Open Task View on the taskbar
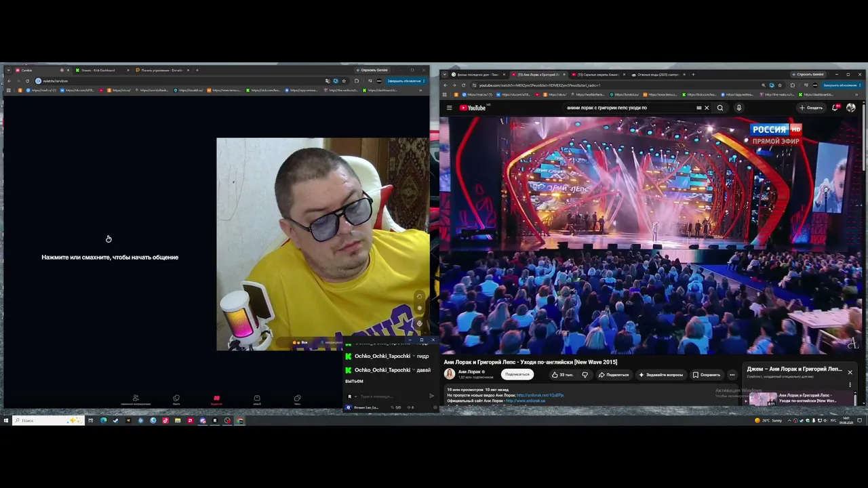This screenshot has width=868, height=488. point(90,420)
